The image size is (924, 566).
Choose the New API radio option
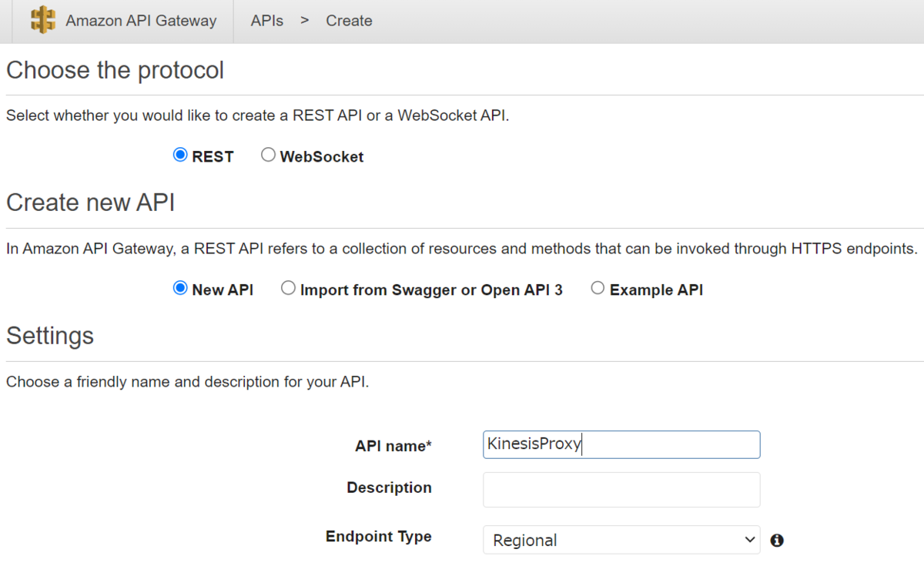pos(180,289)
